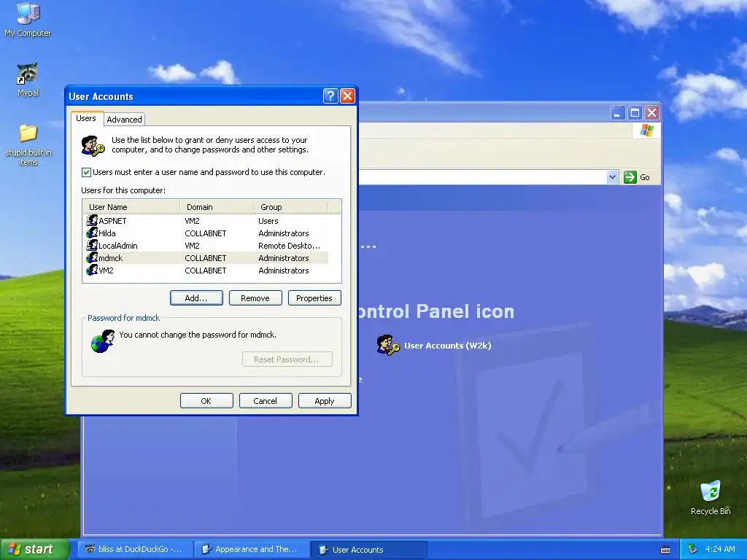Select the Hilda user row

(206, 233)
